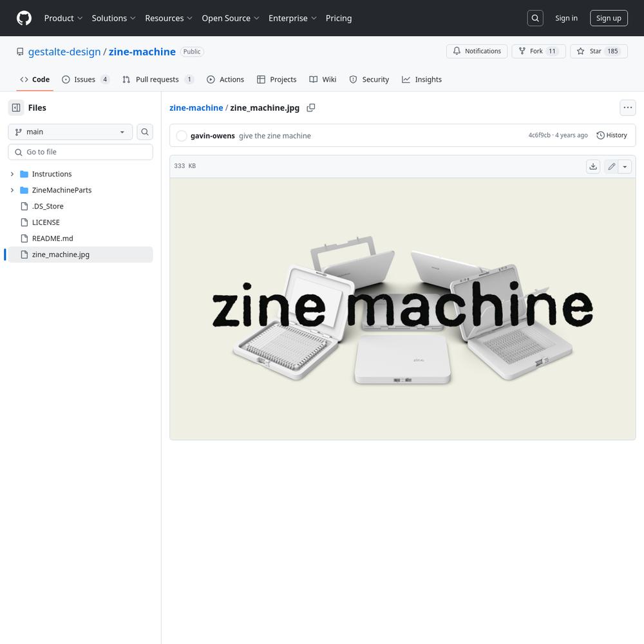The width and height of the screenshot is (644, 644).
Task: Click the Sign in link
Action: 566,18
